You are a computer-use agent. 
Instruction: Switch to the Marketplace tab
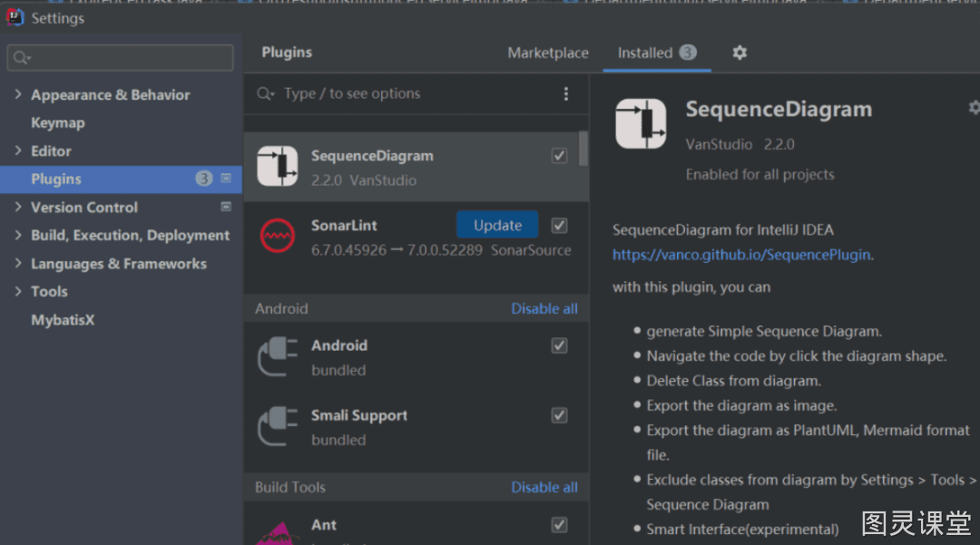(547, 54)
